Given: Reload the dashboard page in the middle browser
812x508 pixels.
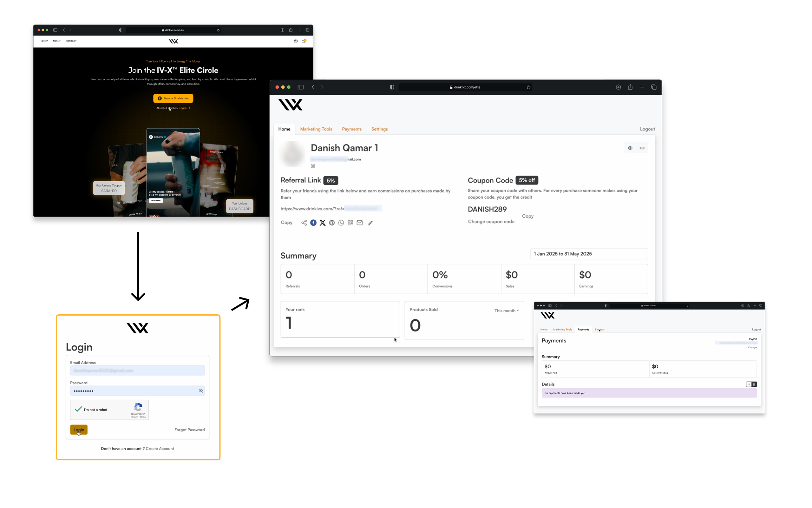Looking at the screenshot, I should 528,87.
